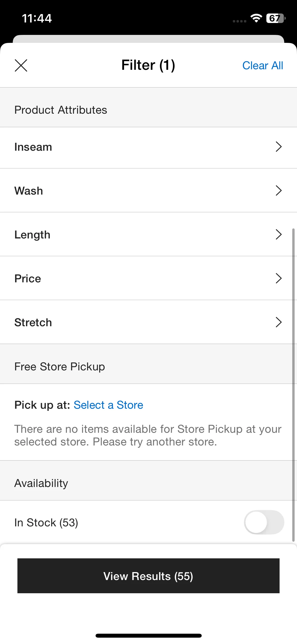The image size is (297, 644).
Task: View the 55 filtered results
Action: click(x=148, y=576)
